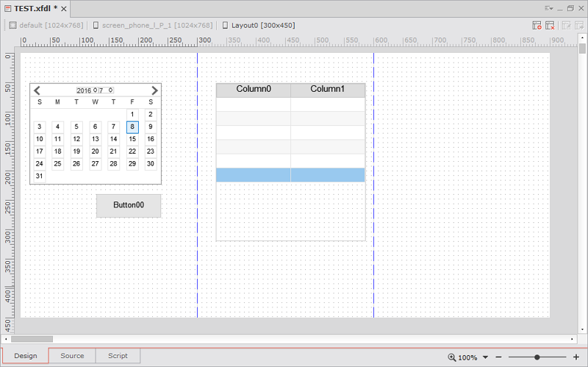Select the Layout0 [300x450] layout
This screenshot has width=588, height=367.
click(x=258, y=25)
